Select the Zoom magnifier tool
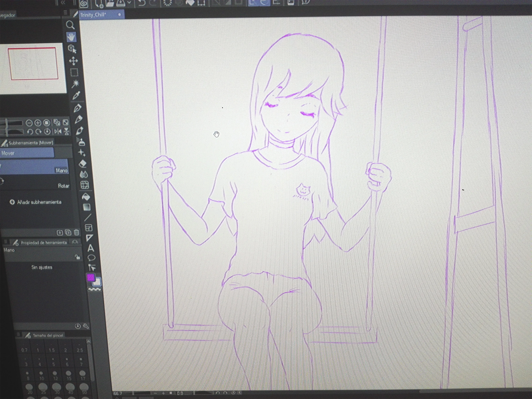The width and height of the screenshot is (532, 399). [70, 25]
